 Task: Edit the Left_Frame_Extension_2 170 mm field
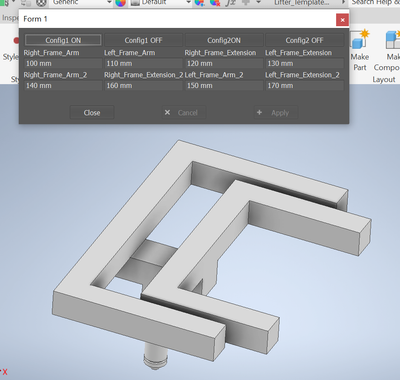click(x=304, y=86)
